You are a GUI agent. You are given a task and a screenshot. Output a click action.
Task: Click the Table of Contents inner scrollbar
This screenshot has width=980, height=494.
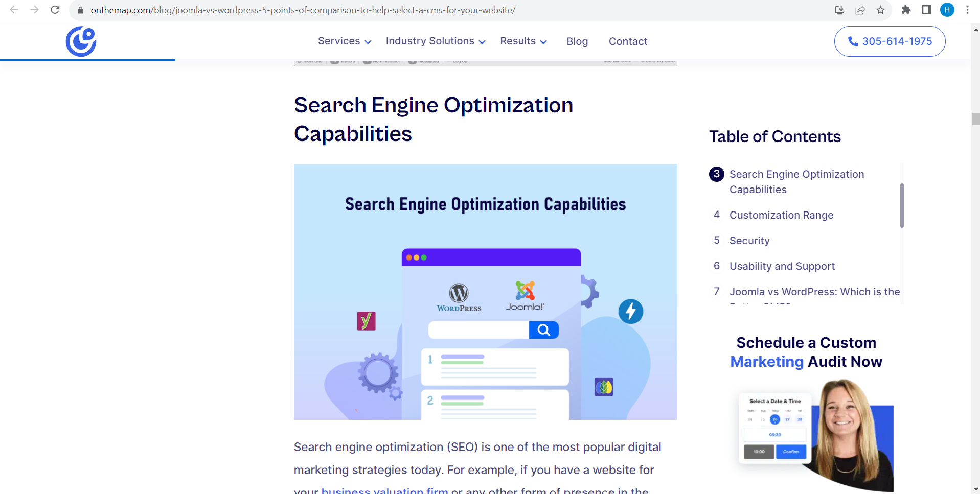click(x=902, y=205)
